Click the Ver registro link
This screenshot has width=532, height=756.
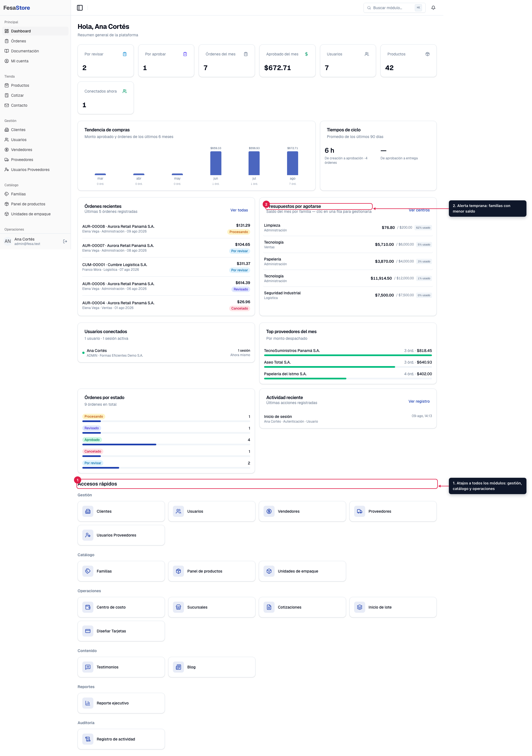[x=419, y=401]
